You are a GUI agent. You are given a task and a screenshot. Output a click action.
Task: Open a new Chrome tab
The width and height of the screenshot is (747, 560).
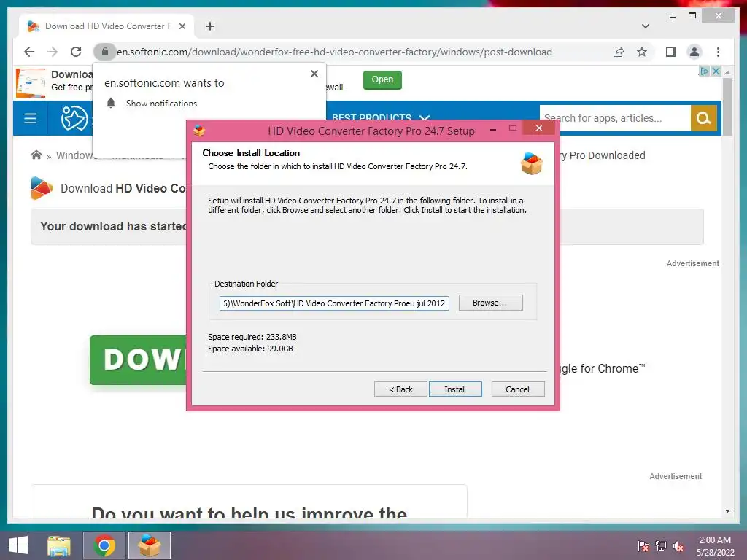(x=210, y=26)
